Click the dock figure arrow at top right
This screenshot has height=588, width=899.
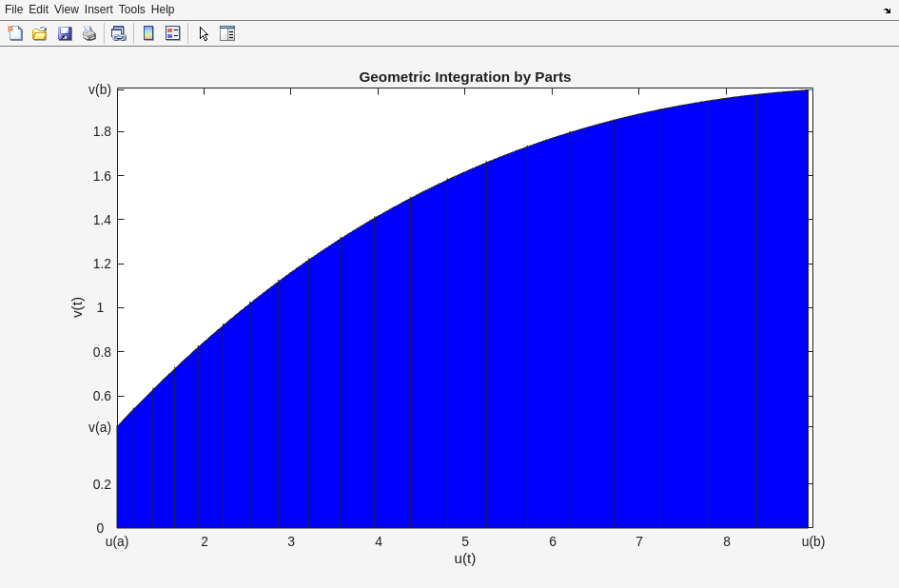[887, 10]
